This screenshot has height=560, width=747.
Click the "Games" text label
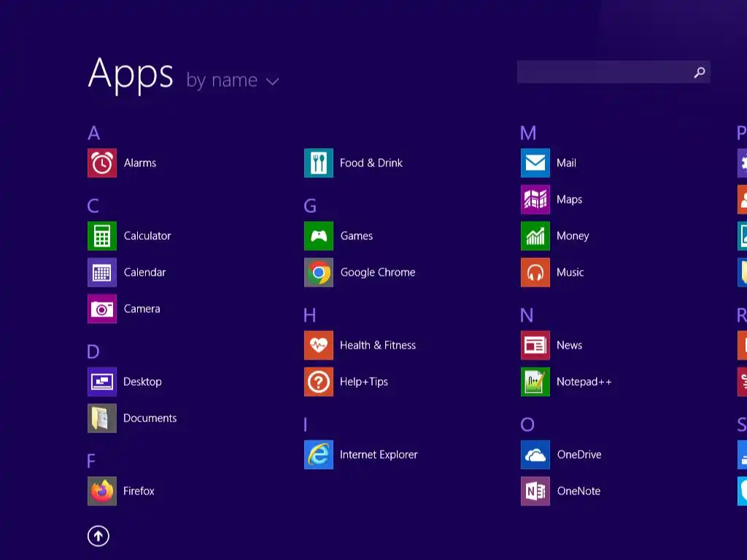pyautogui.click(x=356, y=236)
